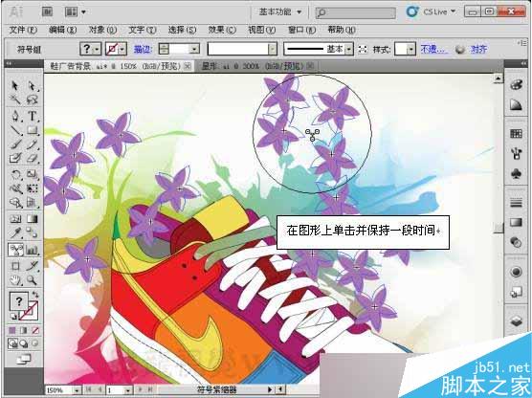Apply Color mode button below fill
532x398 pixels.
pyautogui.click(x=12, y=330)
